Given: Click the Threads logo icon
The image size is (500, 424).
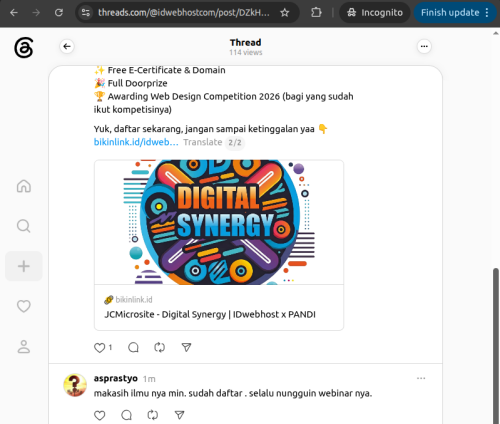Looking at the screenshot, I should pyautogui.click(x=24, y=48).
